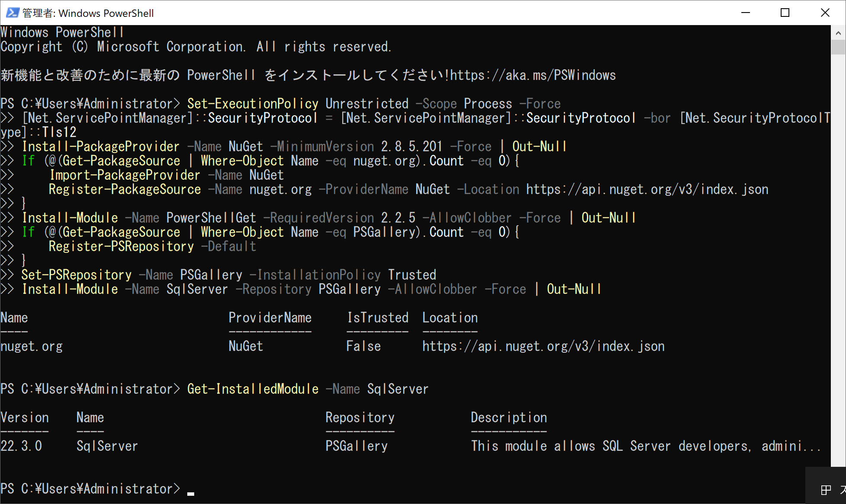The width and height of the screenshot is (846, 504).
Task: Select the version number 22.3.0
Action: pyautogui.click(x=22, y=446)
